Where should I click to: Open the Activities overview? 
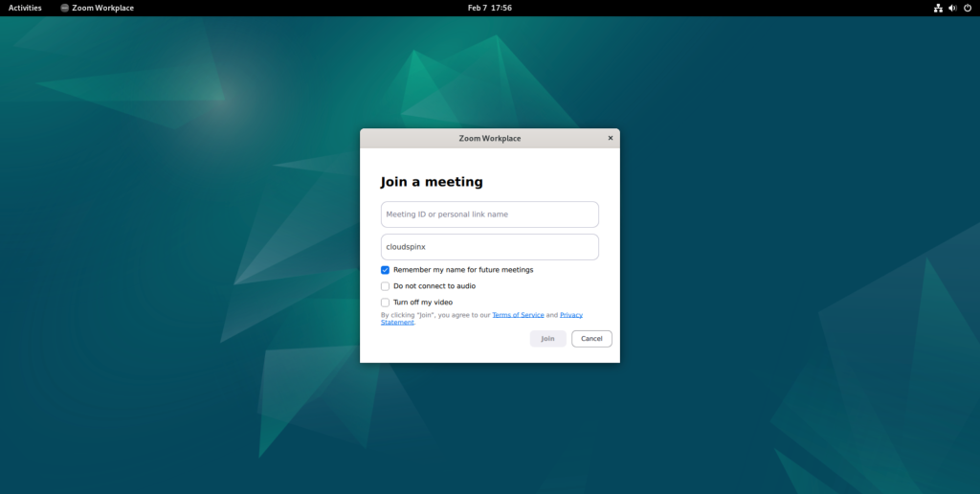(x=25, y=8)
